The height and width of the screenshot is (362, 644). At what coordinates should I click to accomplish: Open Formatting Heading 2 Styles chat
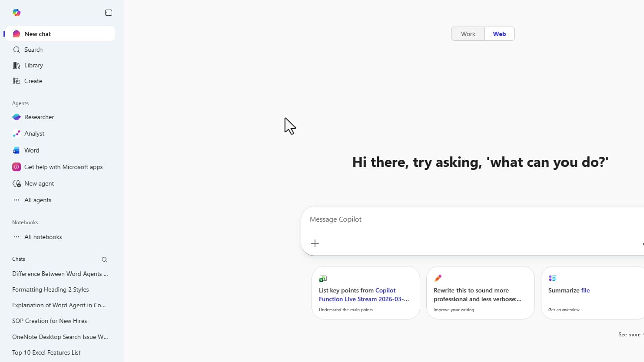tap(50, 290)
